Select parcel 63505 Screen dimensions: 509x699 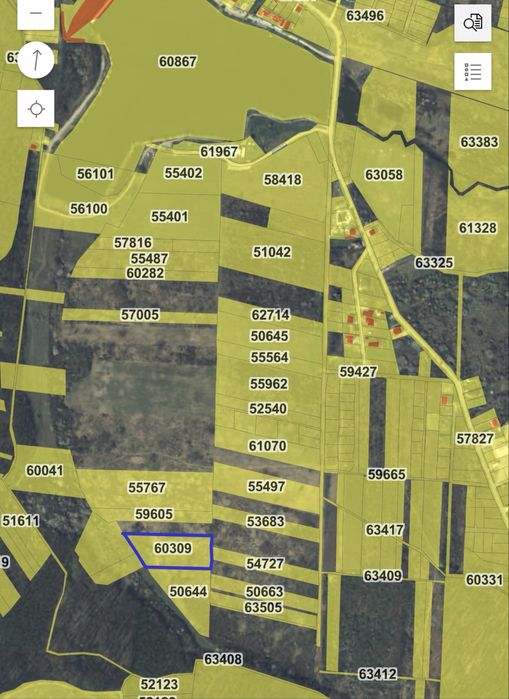click(263, 607)
